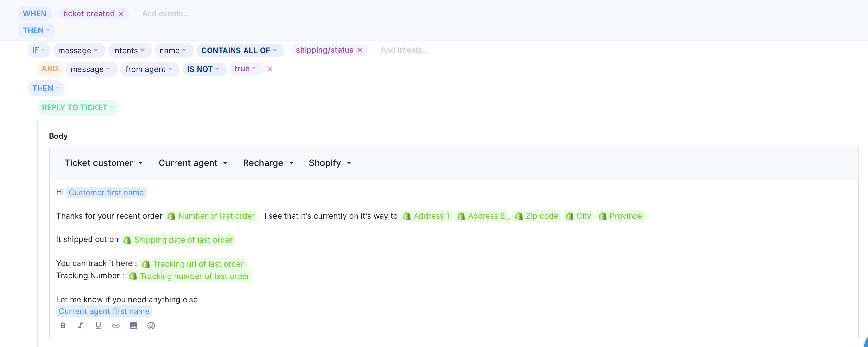Select the Number of last order variable

[211, 216]
